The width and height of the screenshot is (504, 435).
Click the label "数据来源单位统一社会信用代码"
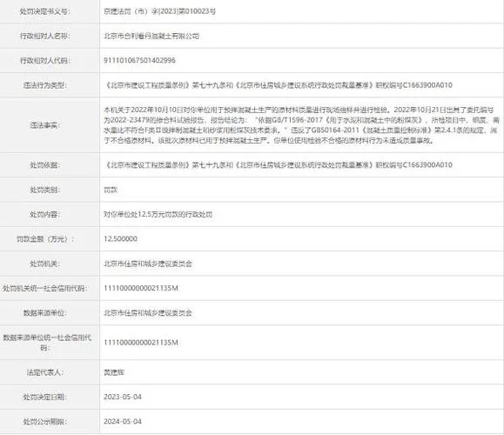[47, 343]
